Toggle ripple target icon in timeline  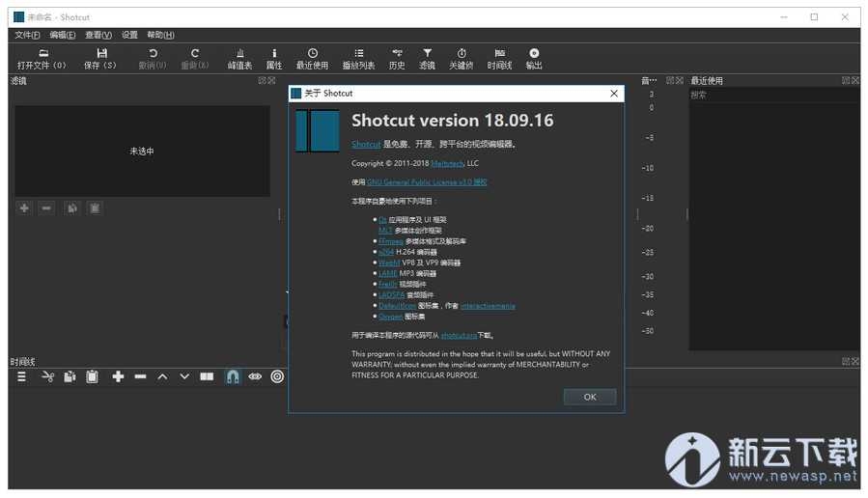click(x=277, y=376)
